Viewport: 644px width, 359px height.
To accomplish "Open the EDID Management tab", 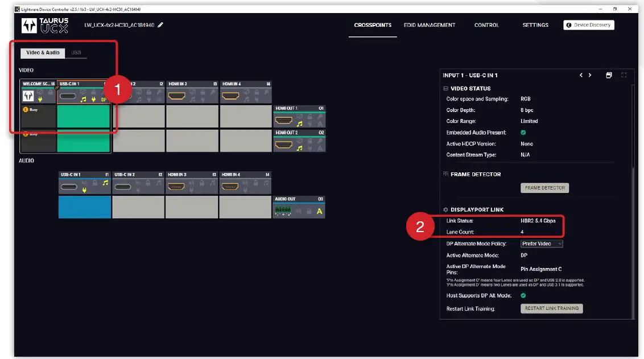I will (x=429, y=25).
